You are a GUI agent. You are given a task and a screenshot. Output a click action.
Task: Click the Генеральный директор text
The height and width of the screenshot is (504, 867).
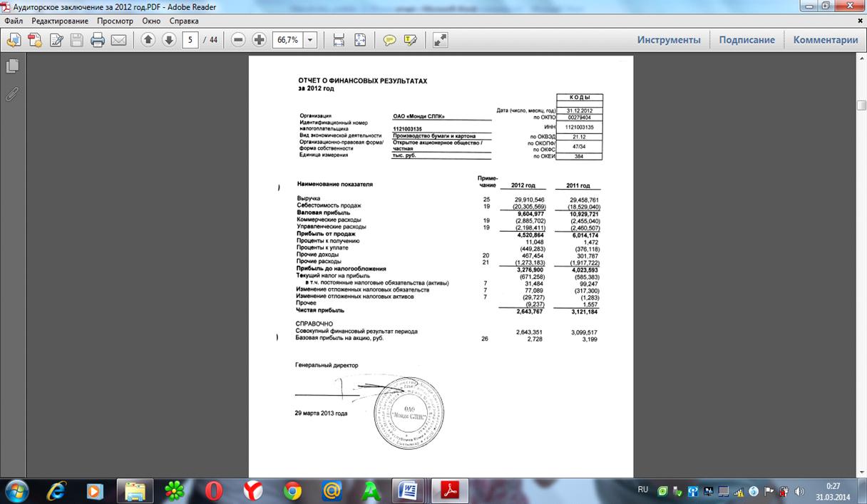(x=327, y=365)
